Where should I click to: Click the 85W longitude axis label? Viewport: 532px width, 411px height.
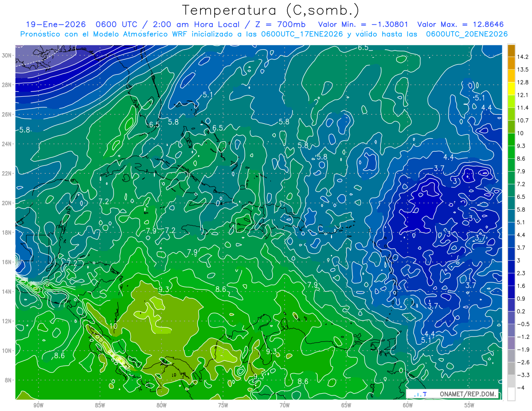(100, 405)
